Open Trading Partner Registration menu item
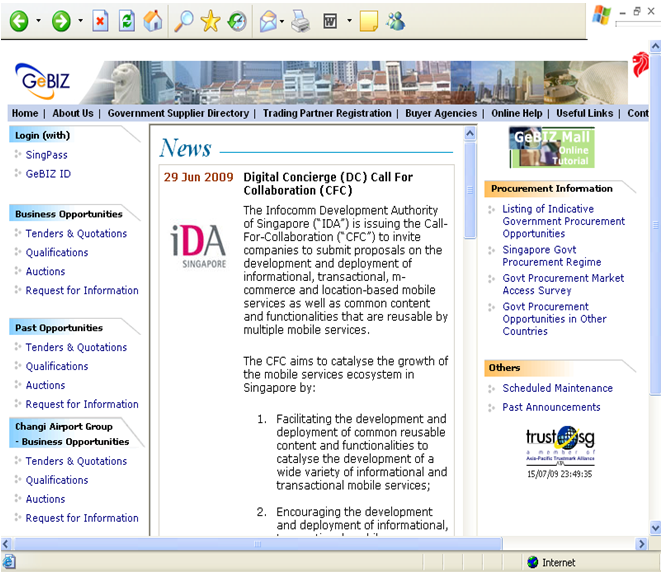The image size is (661, 575). (x=327, y=113)
